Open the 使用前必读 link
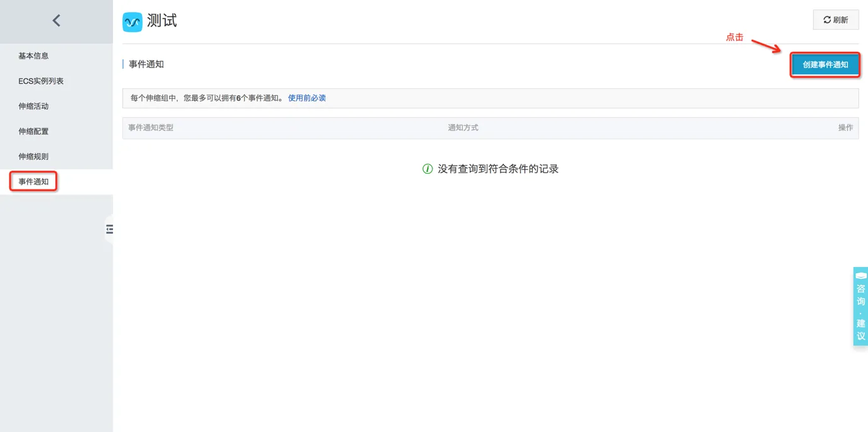This screenshot has width=868, height=432. [306, 98]
